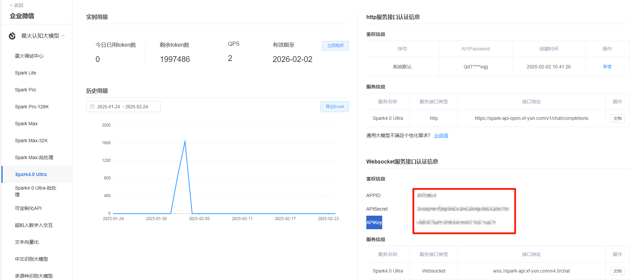Click the usage peak on chart line
The image size is (644, 280).
pos(185,141)
